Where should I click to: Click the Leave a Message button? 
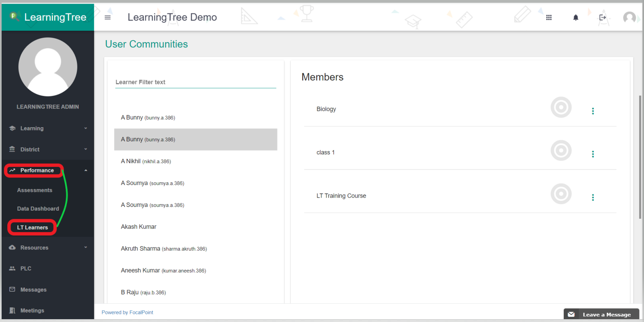click(x=601, y=315)
